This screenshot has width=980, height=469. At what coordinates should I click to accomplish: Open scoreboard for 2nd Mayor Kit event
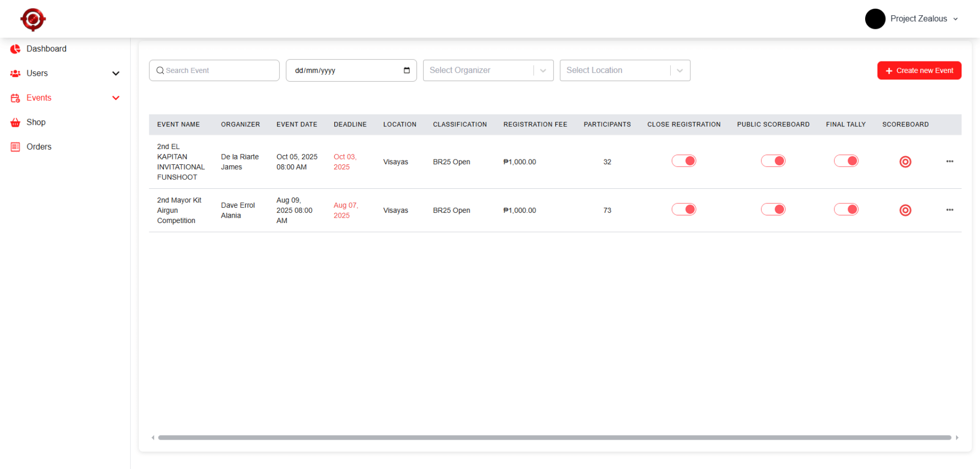[905, 210]
